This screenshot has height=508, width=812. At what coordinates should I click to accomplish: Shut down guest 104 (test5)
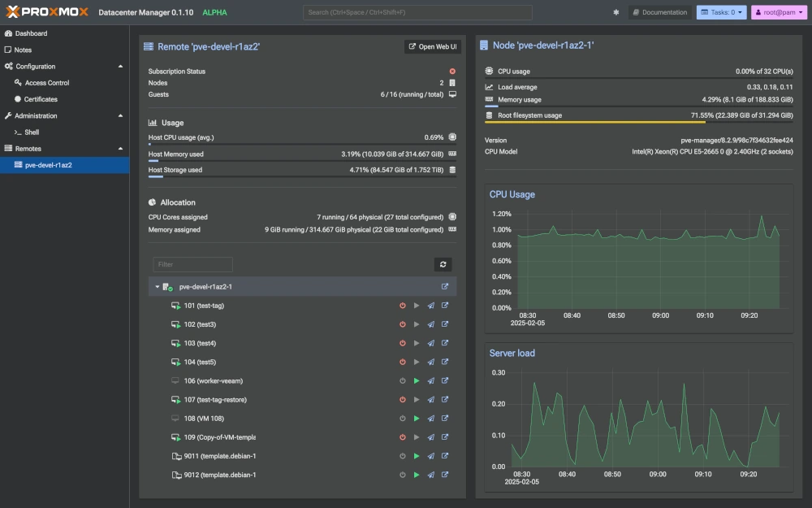tap(403, 363)
